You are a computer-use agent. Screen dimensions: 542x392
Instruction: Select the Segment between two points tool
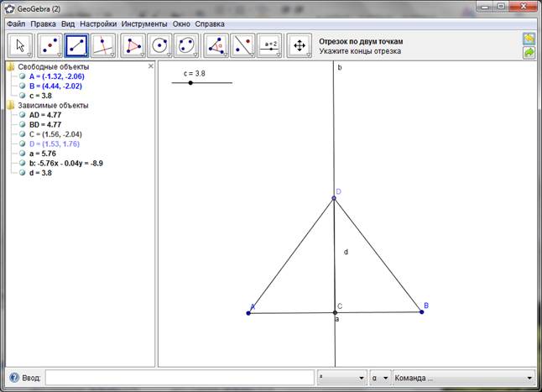[76, 45]
